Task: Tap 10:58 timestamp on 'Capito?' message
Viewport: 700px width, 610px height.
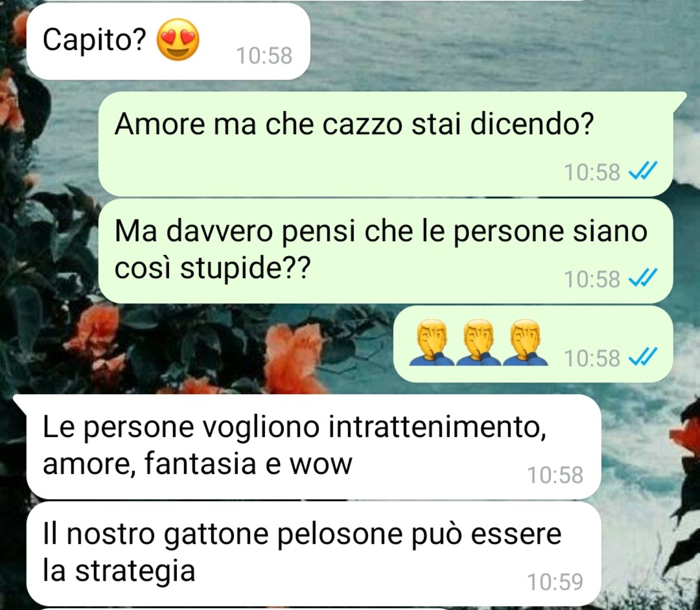Action: point(264,56)
